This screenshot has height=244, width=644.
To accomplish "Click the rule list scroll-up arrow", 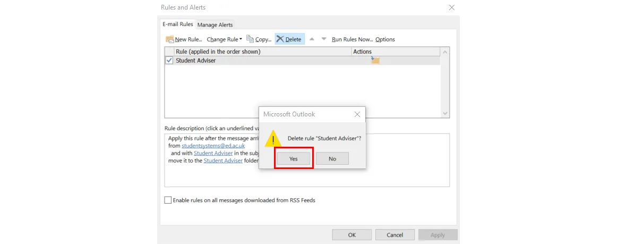I will [x=445, y=52].
